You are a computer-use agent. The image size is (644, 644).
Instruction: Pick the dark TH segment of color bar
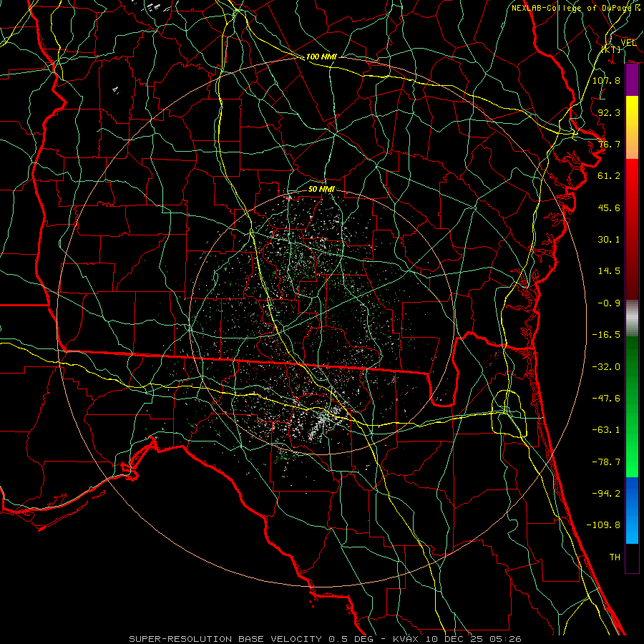(x=632, y=557)
